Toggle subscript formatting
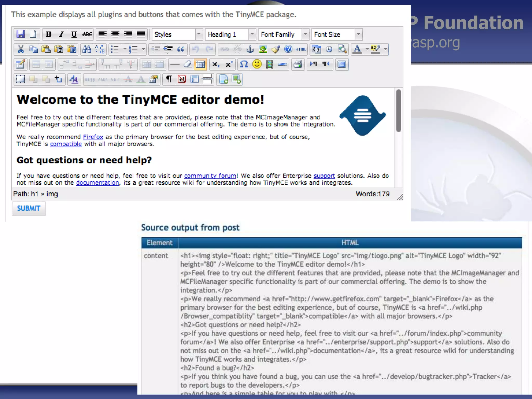The image size is (532, 399). click(x=216, y=64)
